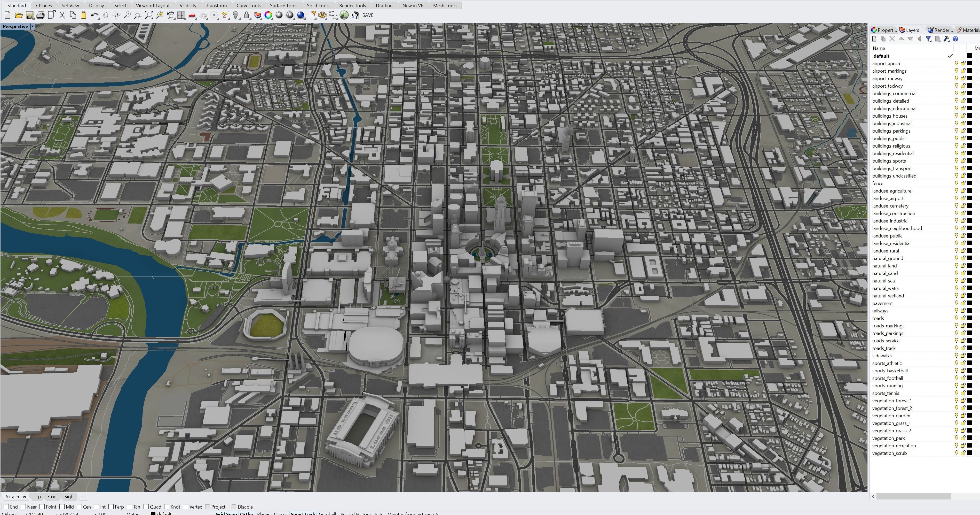This screenshot has height=515, width=980.
Task: Enable the Perp osnap checkbox
Action: coord(111,507)
